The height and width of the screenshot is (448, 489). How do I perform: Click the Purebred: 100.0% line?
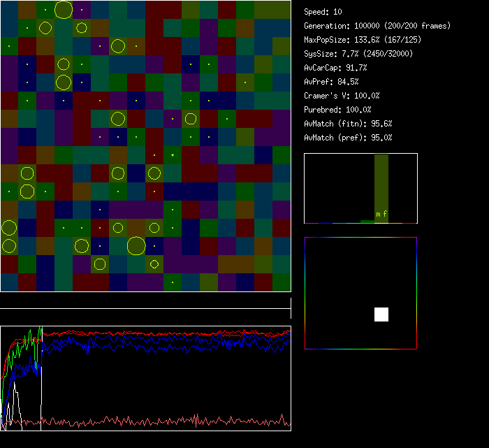pyautogui.click(x=337, y=110)
